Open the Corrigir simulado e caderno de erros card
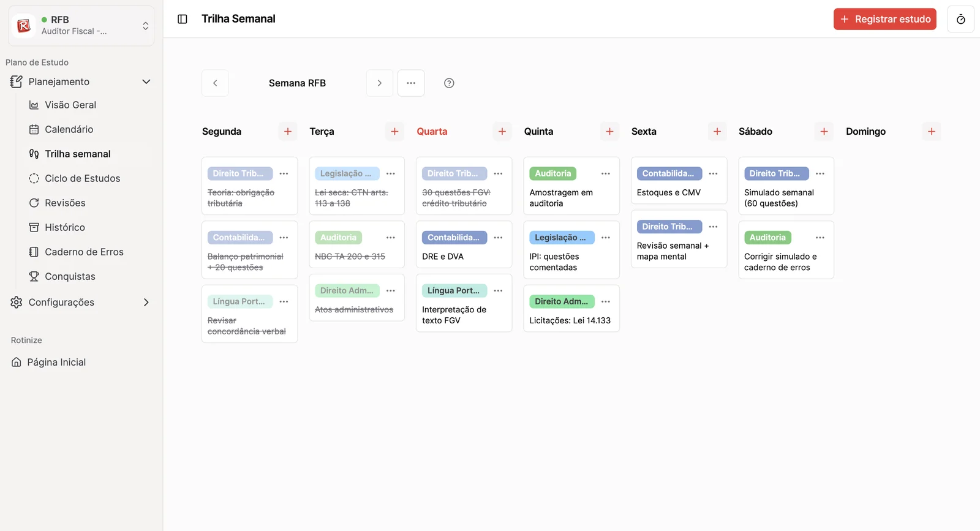980x531 pixels. (786, 250)
